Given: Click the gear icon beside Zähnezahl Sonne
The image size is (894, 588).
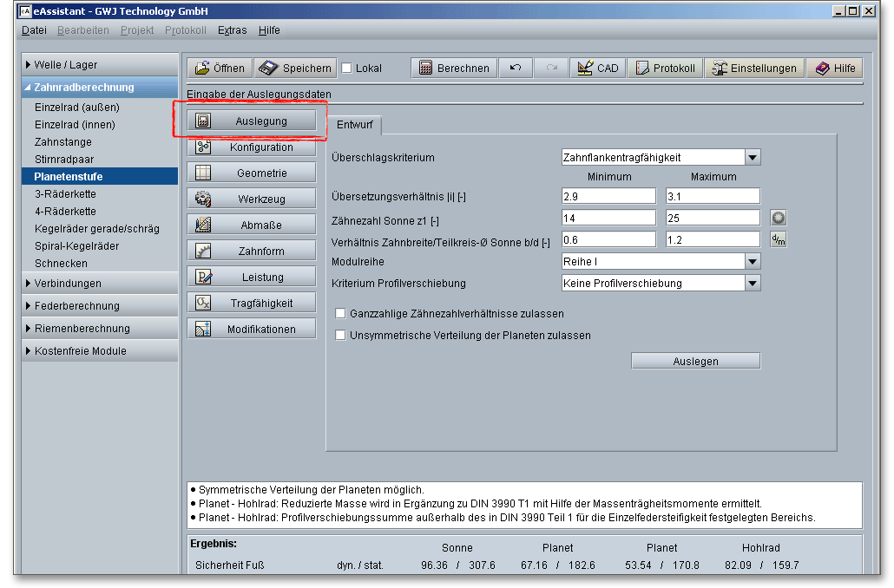Looking at the screenshot, I should 779,218.
